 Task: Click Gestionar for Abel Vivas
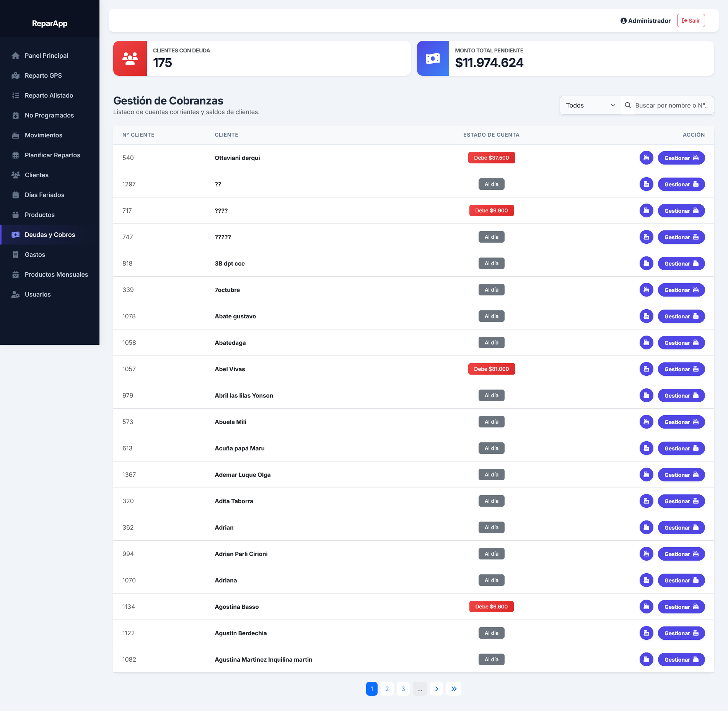pyautogui.click(x=681, y=369)
